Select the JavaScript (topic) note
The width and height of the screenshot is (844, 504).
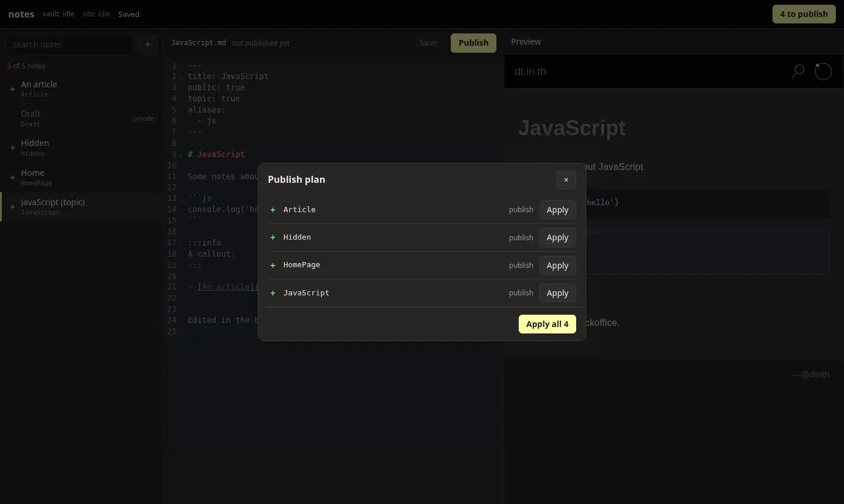click(81, 207)
